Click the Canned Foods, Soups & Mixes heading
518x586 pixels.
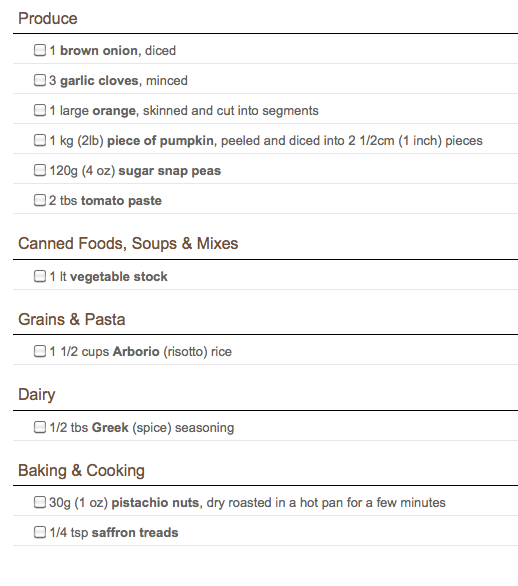coord(128,243)
